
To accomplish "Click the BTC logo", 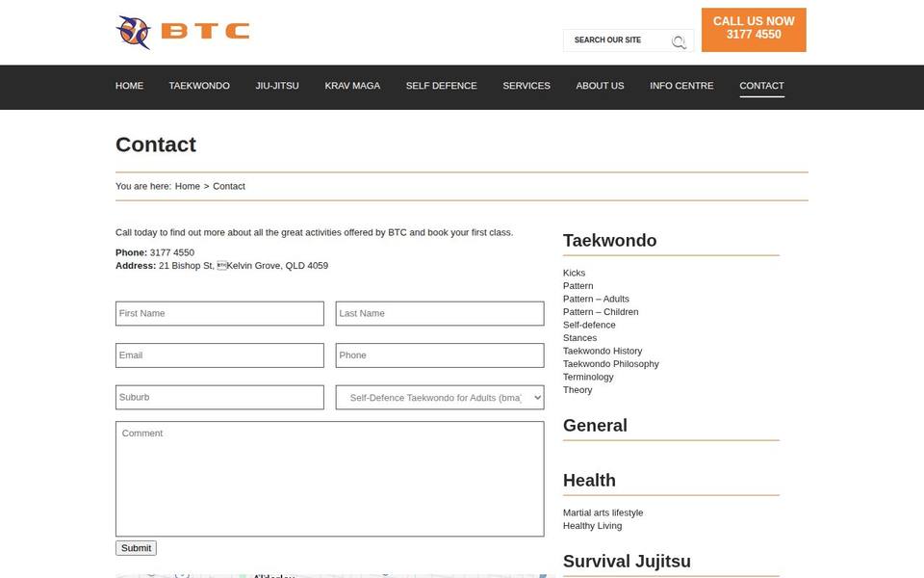I will [183, 32].
